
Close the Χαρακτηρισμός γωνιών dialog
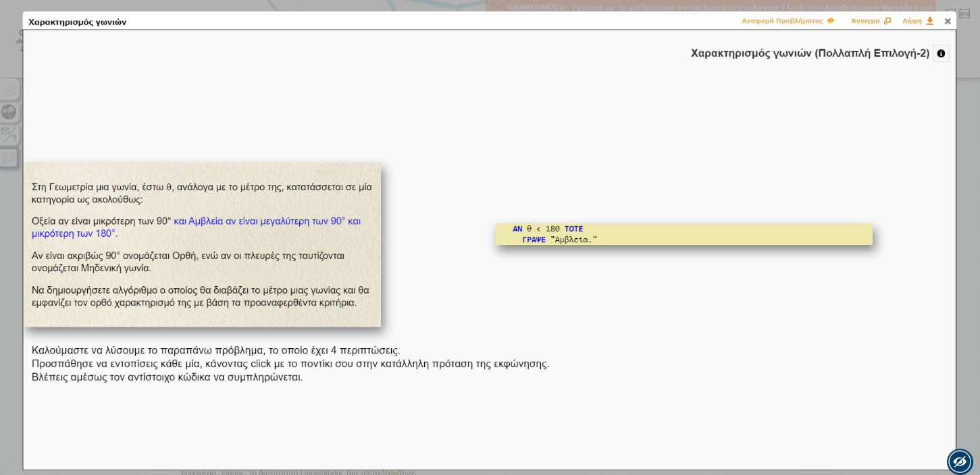pos(948,21)
